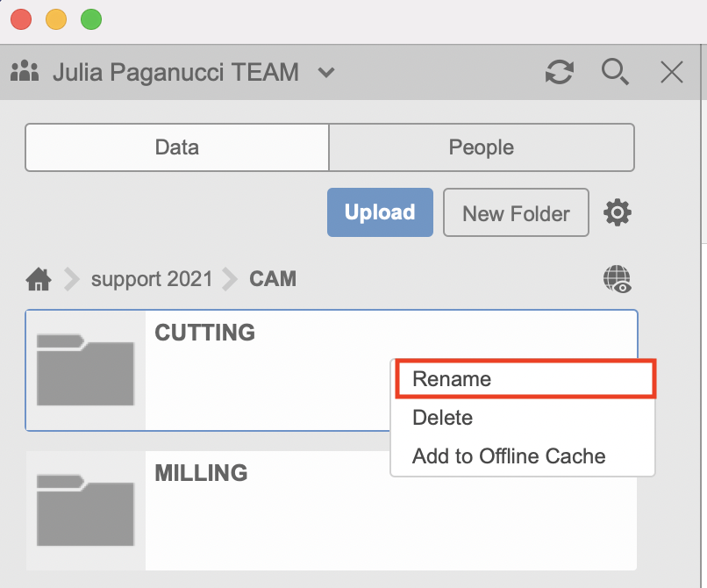Go to home via house icon
707x588 pixels.
39,280
